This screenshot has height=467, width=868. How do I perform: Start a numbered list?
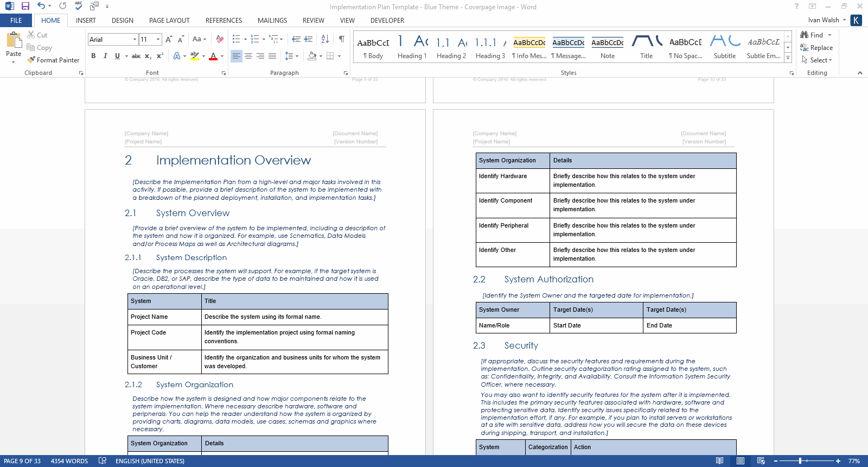(x=254, y=40)
